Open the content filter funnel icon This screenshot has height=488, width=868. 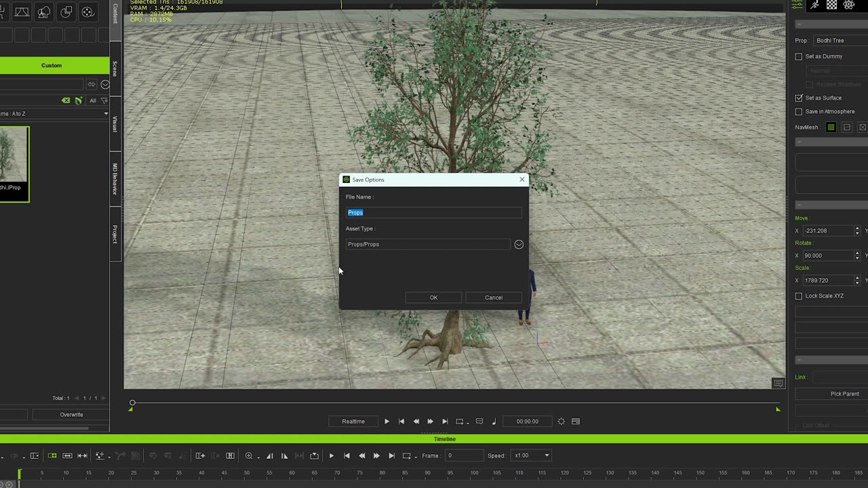pyautogui.click(x=104, y=100)
